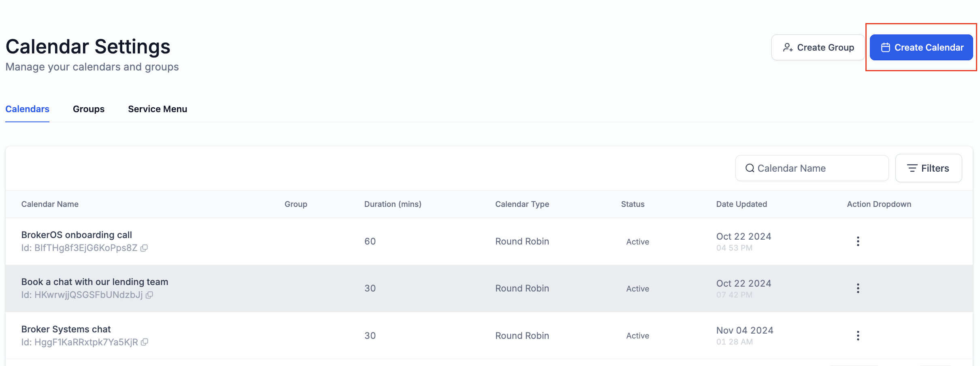Copy the Broker Systems chat calendar ID
Viewport: 980px width, 366px height.
[x=144, y=342]
